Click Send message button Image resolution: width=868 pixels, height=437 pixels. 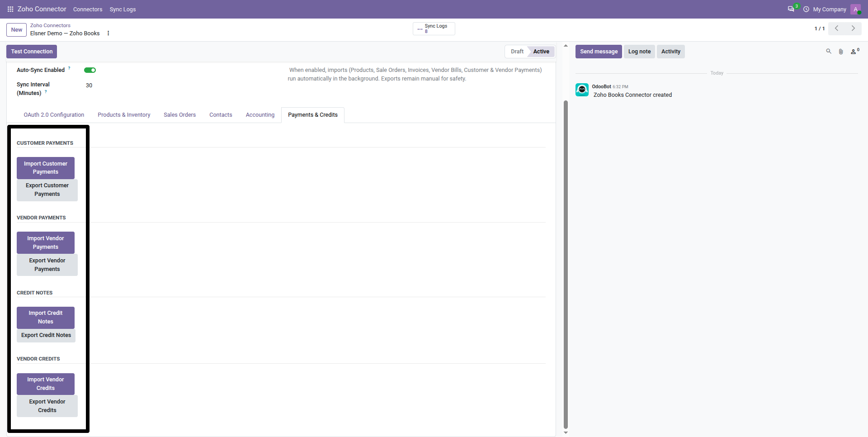(599, 52)
